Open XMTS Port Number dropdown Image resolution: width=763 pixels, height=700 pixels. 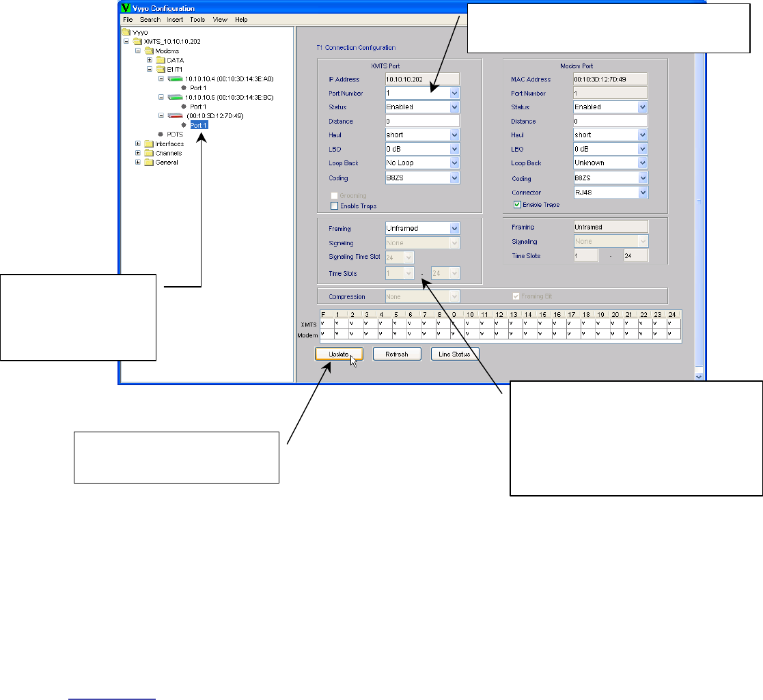pos(454,93)
